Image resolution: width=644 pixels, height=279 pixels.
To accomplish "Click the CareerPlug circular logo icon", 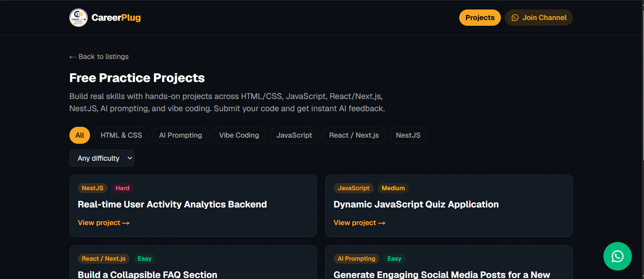I will 79,18.
